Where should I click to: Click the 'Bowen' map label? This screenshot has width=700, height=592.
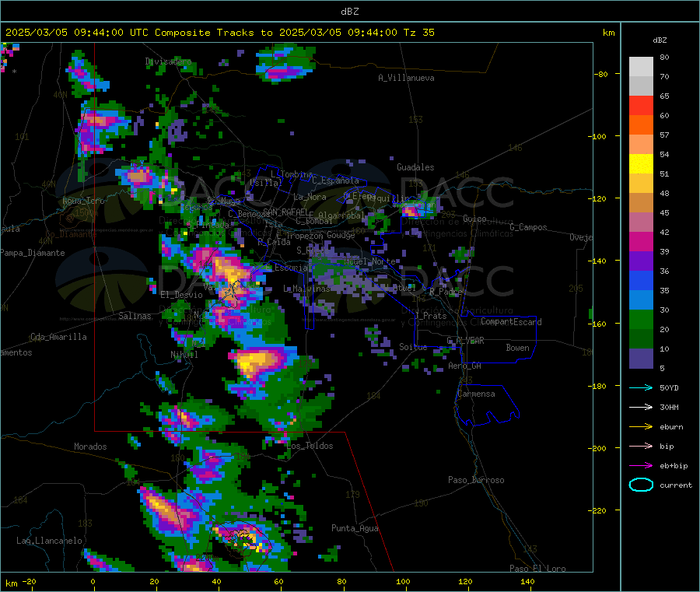tap(517, 348)
